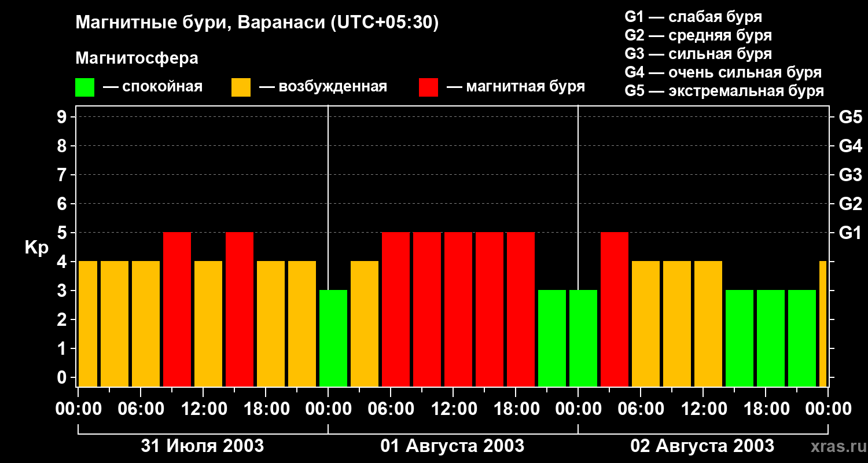
Task: Click the chart title 'Магнитные бури, Варанаси (UTC+05:30)'
Action: coord(258,23)
